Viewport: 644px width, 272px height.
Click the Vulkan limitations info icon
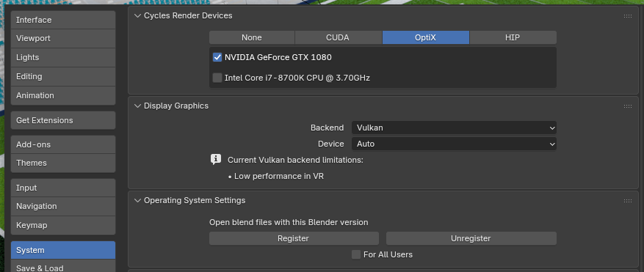tap(216, 160)
